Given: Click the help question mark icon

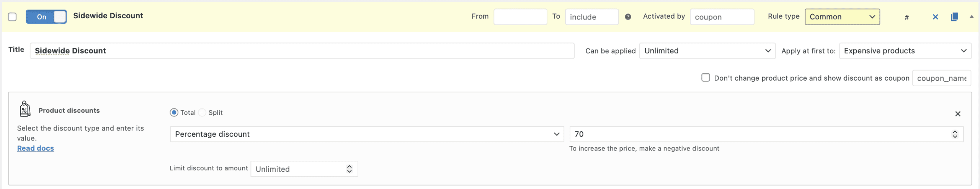Looking at the screenshot, I should [x=628, y=17].
